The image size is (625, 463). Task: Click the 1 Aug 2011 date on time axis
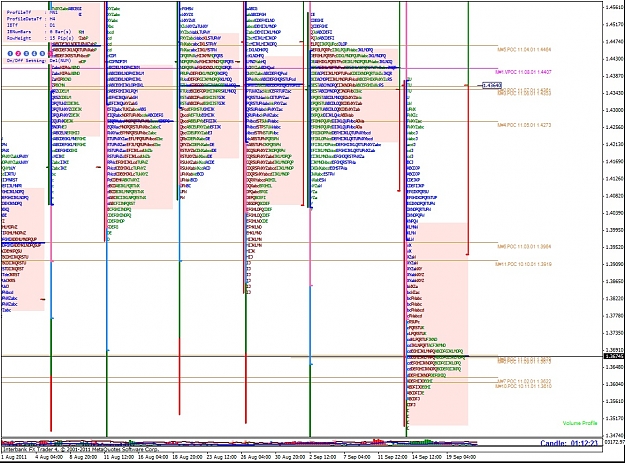pos(14,457)
